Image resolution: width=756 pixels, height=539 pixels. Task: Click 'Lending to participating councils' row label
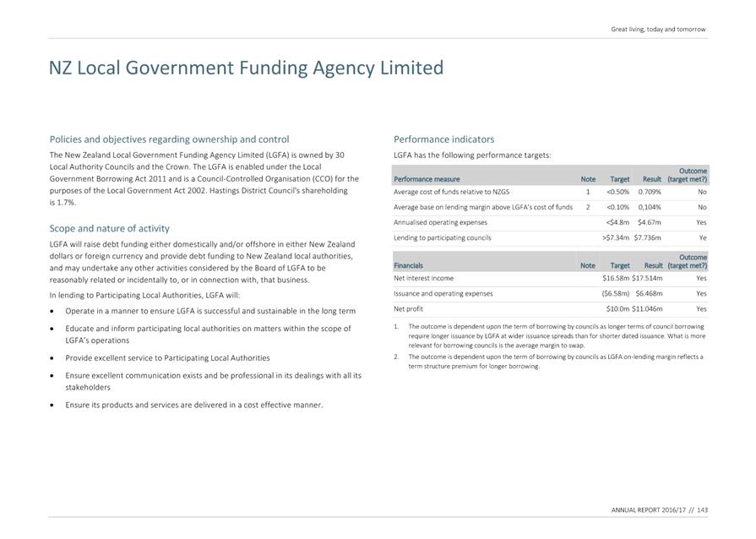point(442,238)
